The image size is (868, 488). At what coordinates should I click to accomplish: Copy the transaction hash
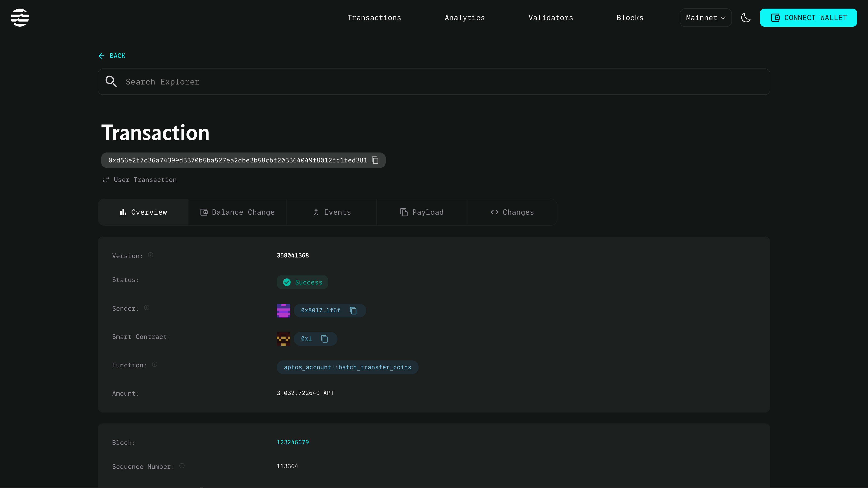coord(375,160)
